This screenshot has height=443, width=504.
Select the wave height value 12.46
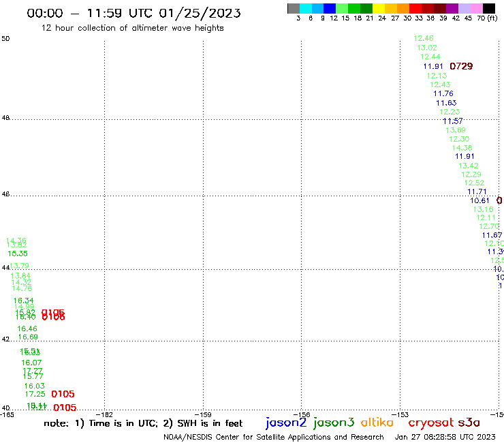tap(424, 38)
